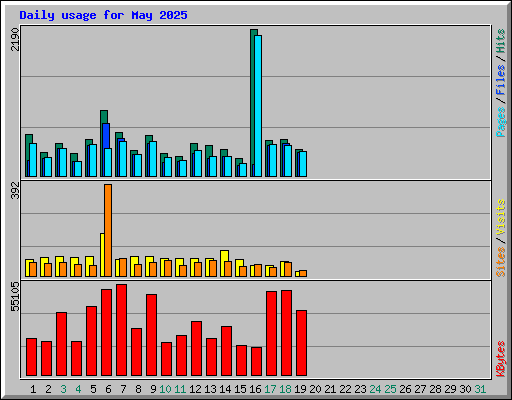
Task: Click green day label 25
Action: tap(390, 389)
